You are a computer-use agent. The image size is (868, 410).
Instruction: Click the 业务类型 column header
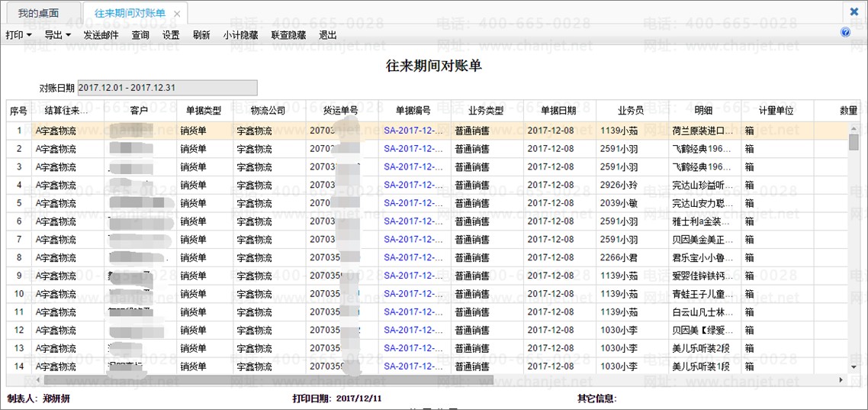click(487, 111)
